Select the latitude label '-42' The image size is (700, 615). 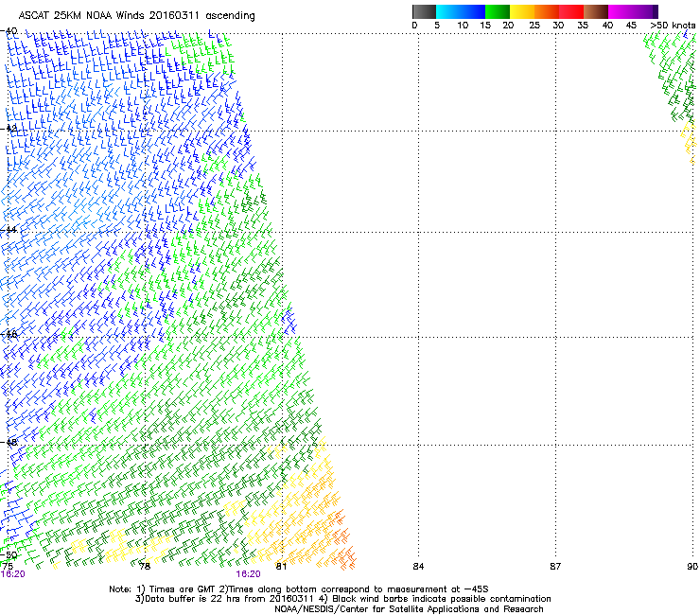[x=9, y=129]
